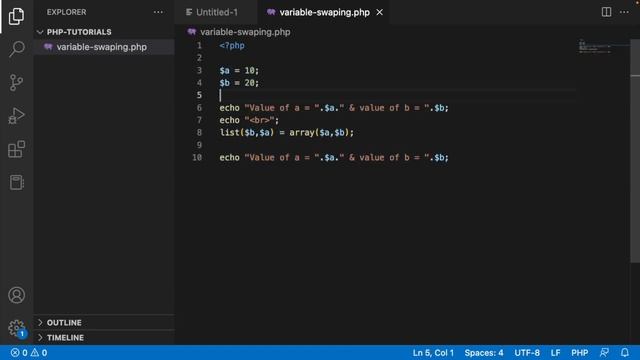Place cursor on '$b = 20;' line
Image resolution: width=640 pixels, height=360 pixels.
pyautogui.click(x=239, y=83)
